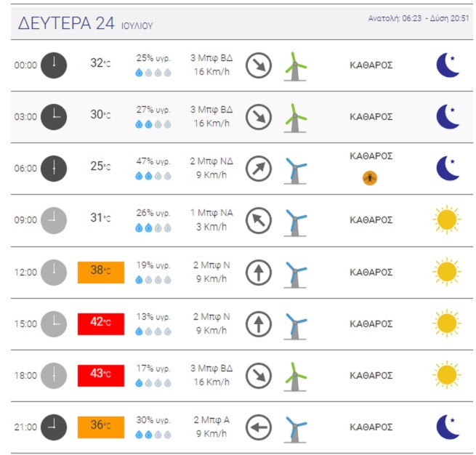The image size is (476, 455).
Task: Click the sun icon in 12:00 row
Action: pyautogui.click(x=447, y=272)
